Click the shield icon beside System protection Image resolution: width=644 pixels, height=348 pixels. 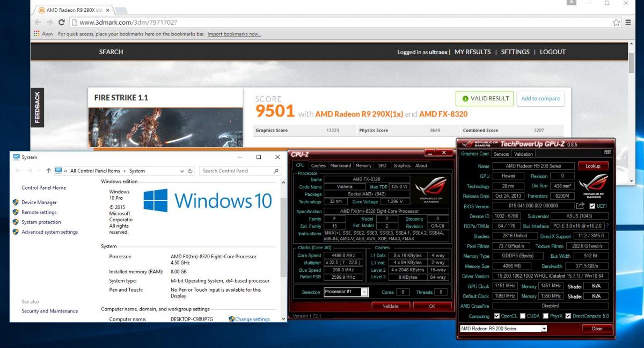16,222
